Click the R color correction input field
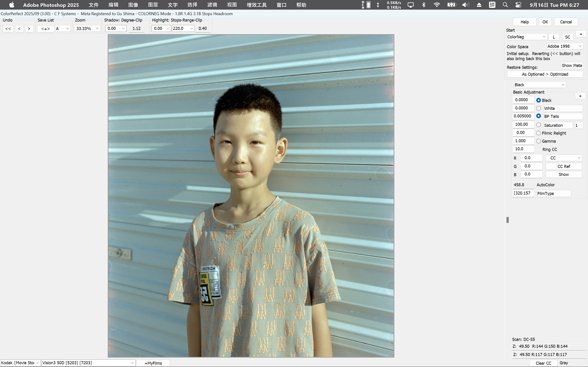 tap(531, 158)
